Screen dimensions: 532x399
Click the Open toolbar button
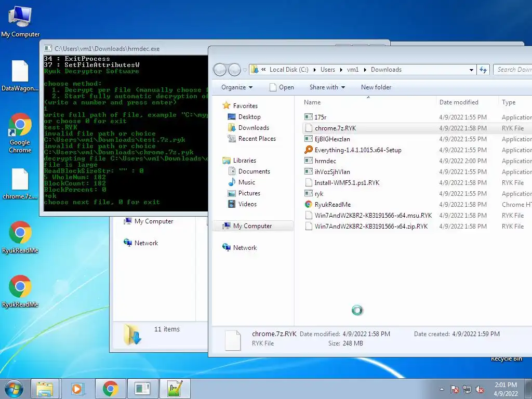click(282, 87)
